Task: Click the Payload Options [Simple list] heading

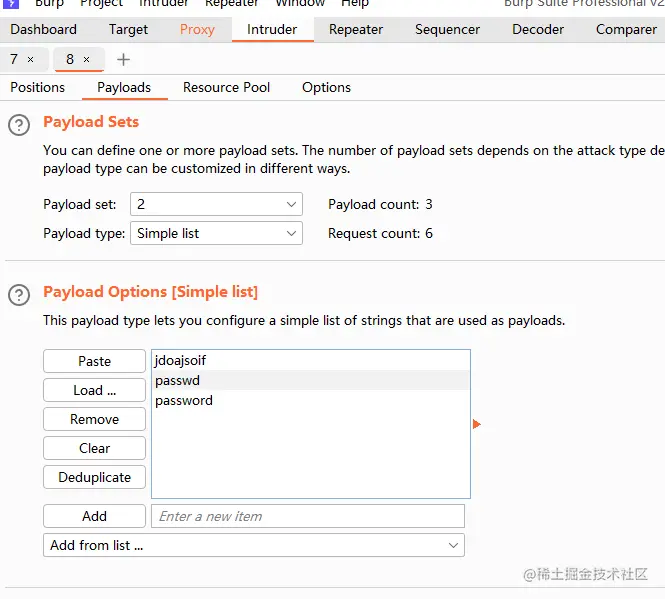Action: (151, 292)
